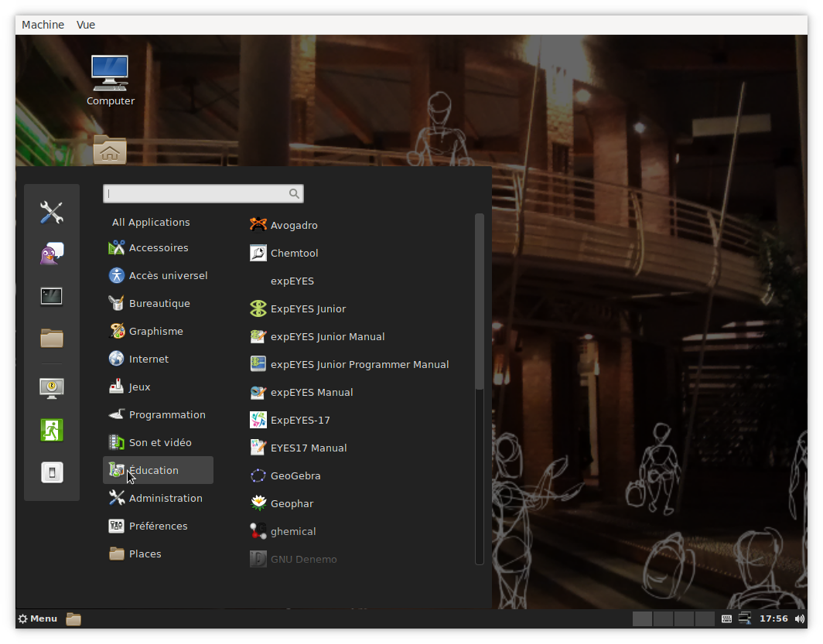
Task: Click the ExpEYES-17 application name
Action: 300,420
